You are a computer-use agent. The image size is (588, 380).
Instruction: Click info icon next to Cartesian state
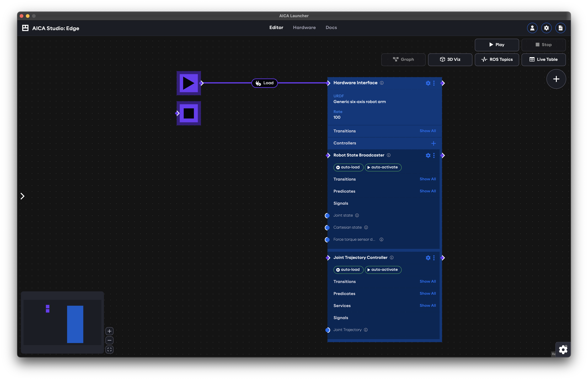coord(366,227)
